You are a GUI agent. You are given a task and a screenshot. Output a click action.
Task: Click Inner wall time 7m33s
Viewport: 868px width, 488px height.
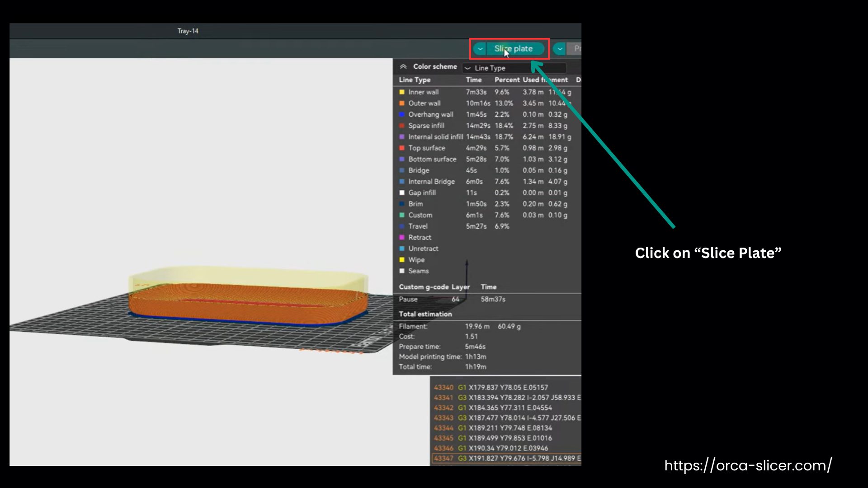pyautogui.click(x=476, y=92)
